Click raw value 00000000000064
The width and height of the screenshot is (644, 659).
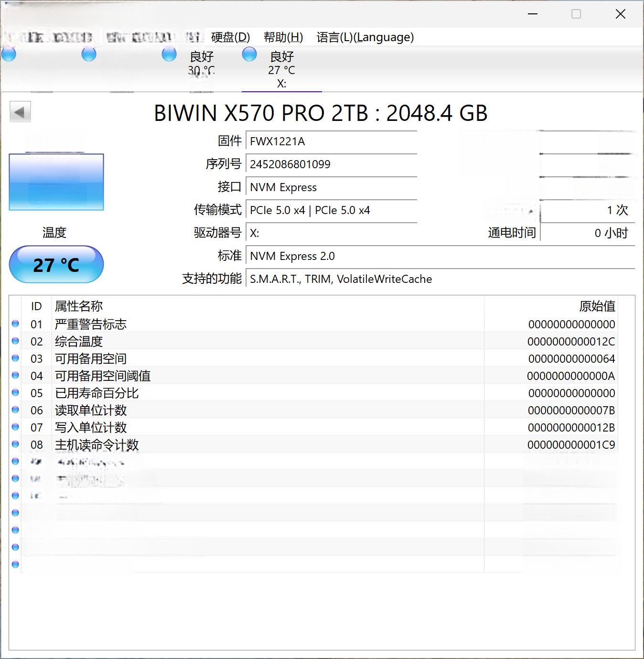572,359
